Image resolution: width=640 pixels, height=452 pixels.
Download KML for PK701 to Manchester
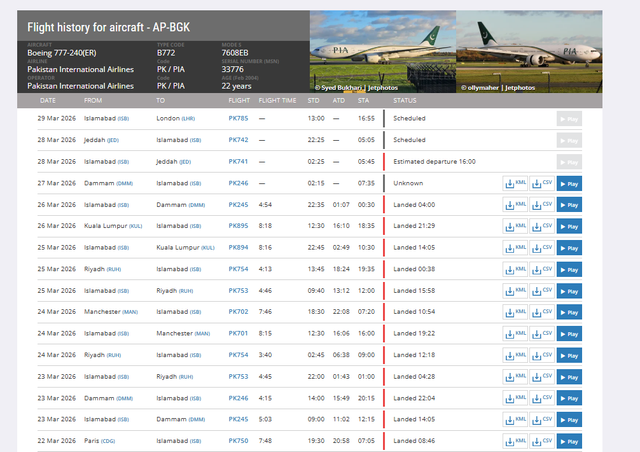(x=515, y=334)
